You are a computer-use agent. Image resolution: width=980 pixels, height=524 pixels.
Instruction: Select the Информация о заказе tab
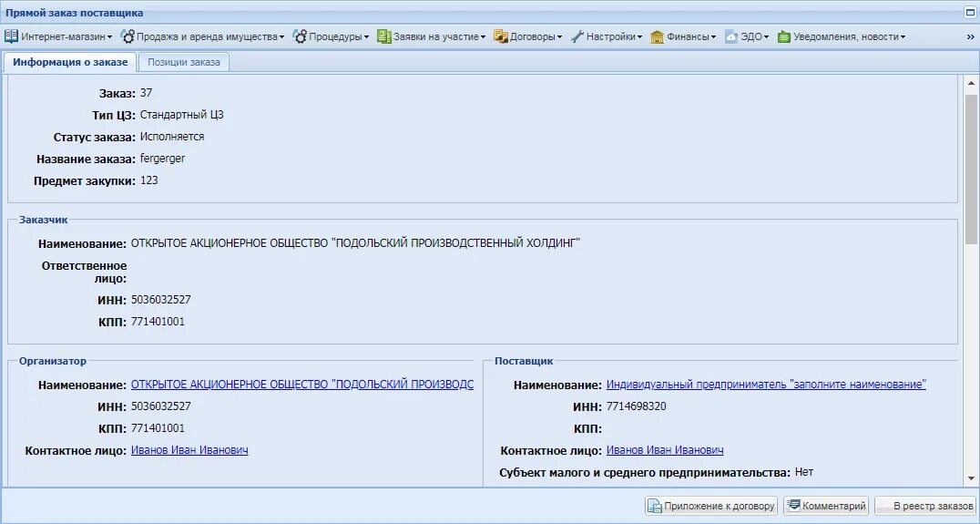tap(70, 62)
